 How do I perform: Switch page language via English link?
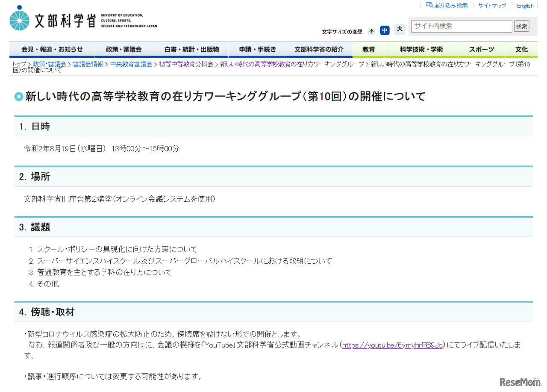(x=525, y=5)
